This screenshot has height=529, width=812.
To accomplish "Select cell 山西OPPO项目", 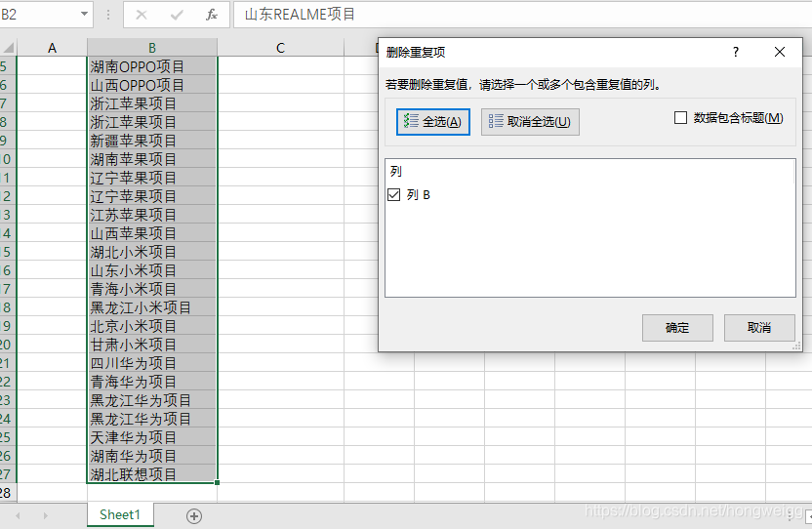I will coord(152,85).
